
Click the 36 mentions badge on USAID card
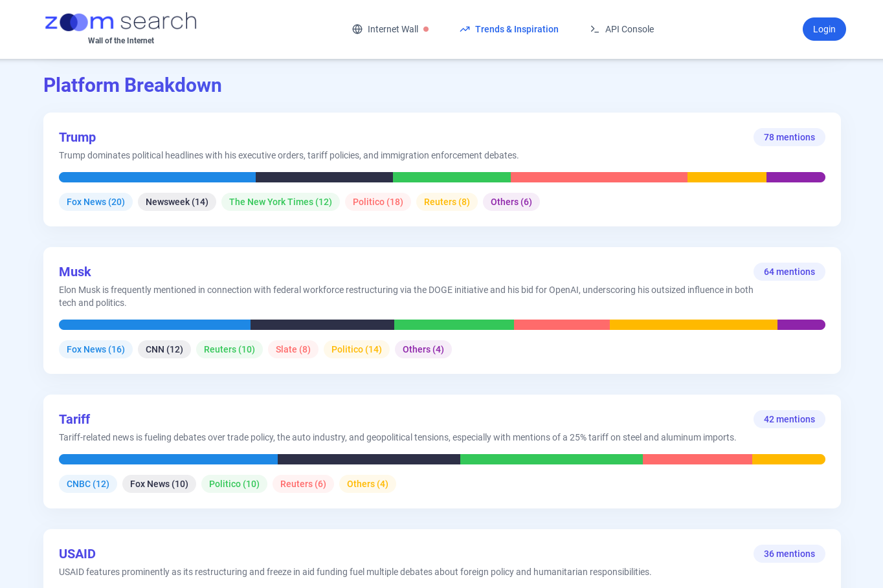click(x=789, y=554)
